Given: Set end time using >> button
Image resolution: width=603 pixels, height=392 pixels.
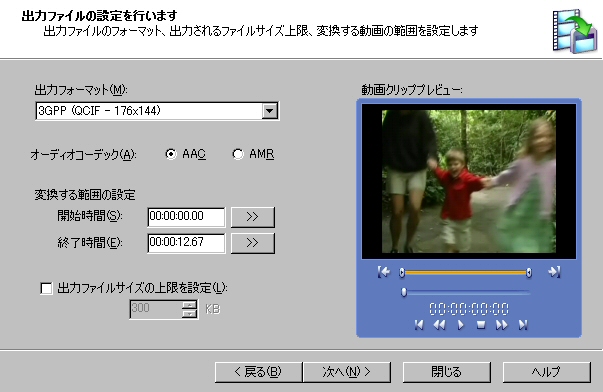Looking at the screenshot, I should point(253,243).
